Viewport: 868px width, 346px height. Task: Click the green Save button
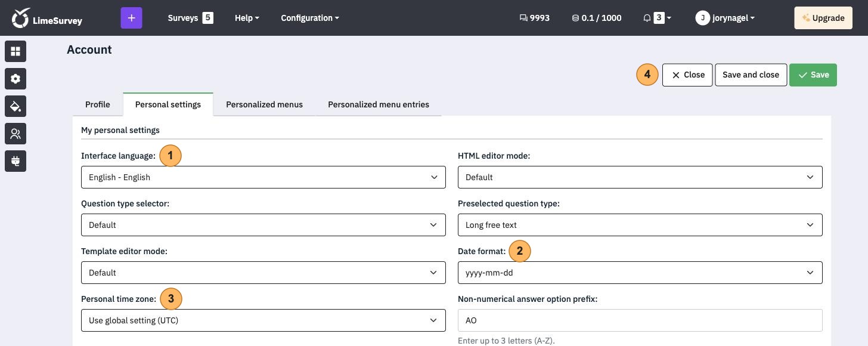point(813,75)
